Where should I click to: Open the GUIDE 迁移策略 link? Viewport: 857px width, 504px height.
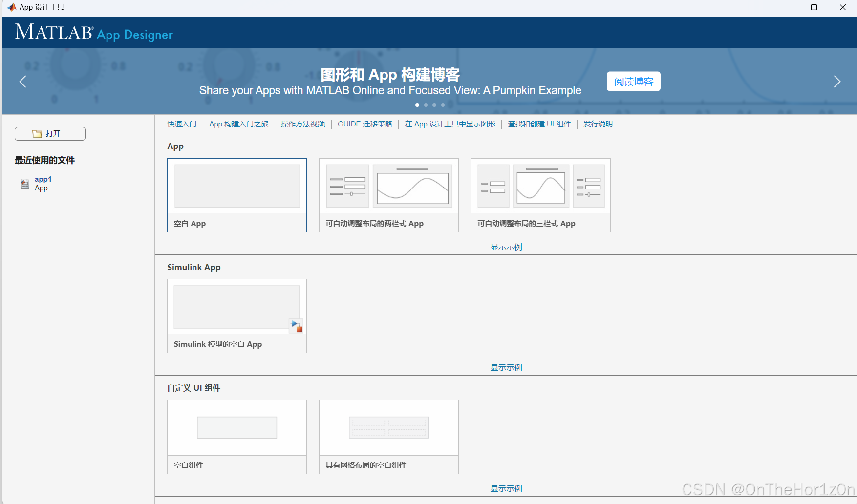point(365,124)
